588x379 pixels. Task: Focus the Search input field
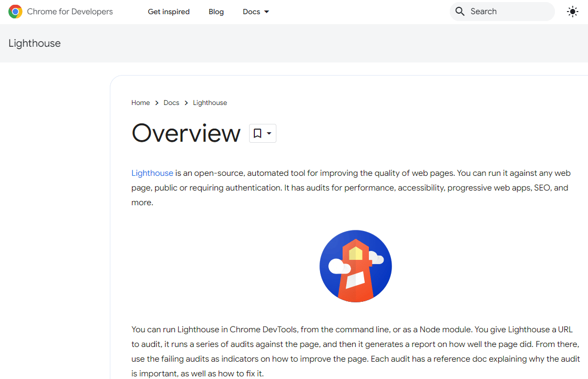pos(502,11)
